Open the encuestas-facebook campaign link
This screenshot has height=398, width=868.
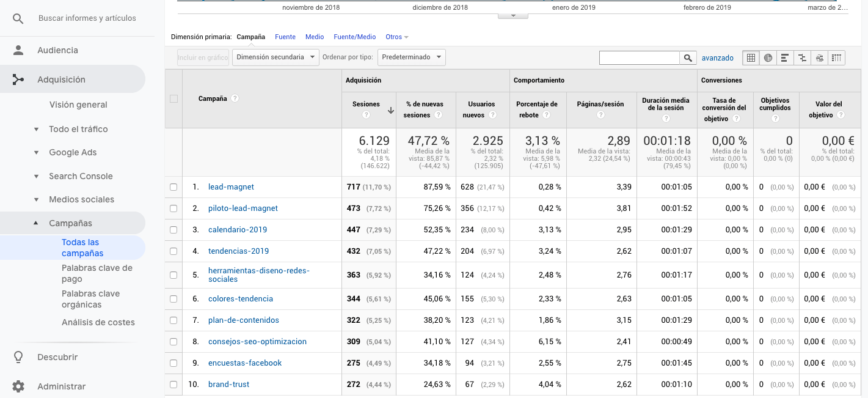click(x=245, y=363)
